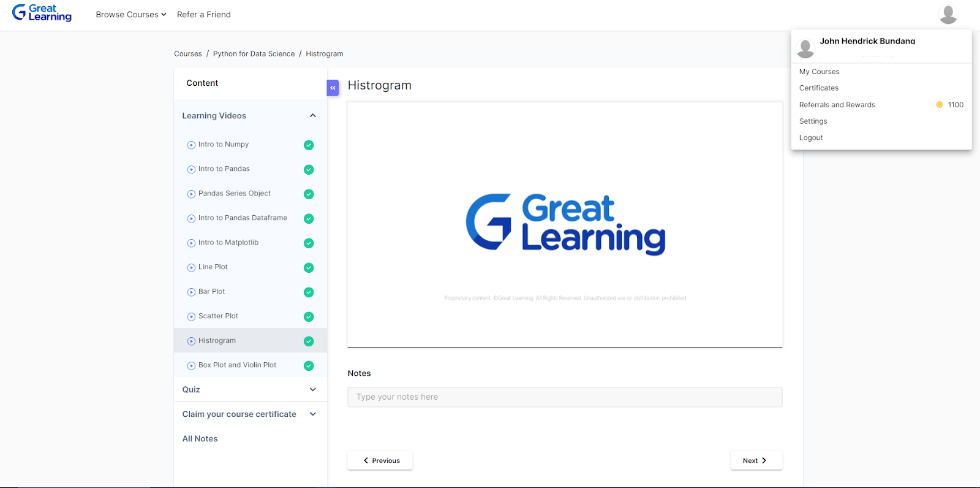
Task: Select the Bar Plot lesson title
Action: (212, 292)
